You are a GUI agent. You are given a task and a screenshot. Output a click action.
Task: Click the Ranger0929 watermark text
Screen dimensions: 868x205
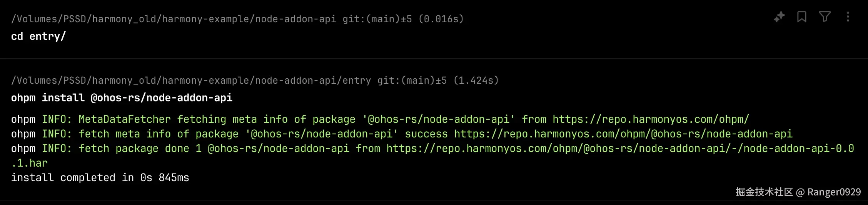pos(834,192)
